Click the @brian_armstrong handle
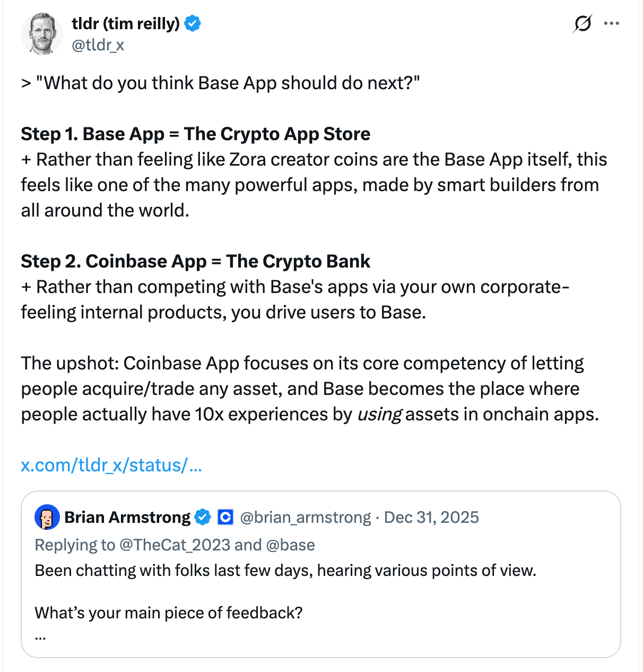The width and height of the screenshot is (643, 672). click(x=306, y=517)
